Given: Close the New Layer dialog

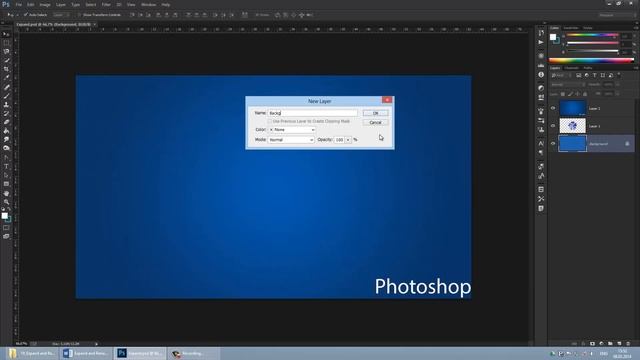Looking at the screenshot, I should (387, 100).
